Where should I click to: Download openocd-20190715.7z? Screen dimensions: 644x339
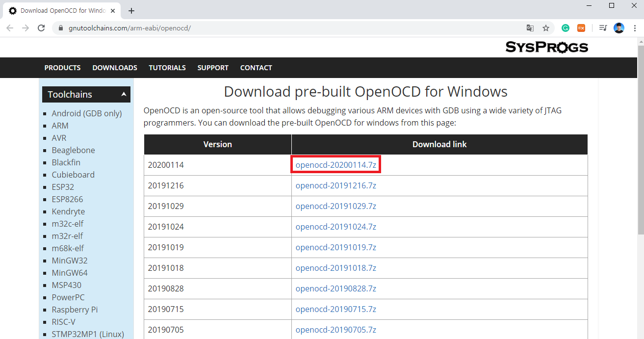coord(336,309)
